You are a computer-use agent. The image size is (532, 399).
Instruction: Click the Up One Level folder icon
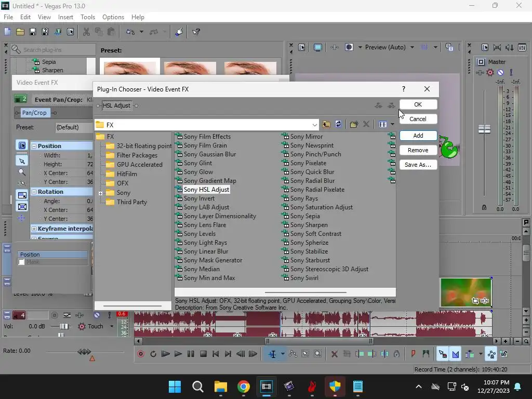tap(326, 125)
